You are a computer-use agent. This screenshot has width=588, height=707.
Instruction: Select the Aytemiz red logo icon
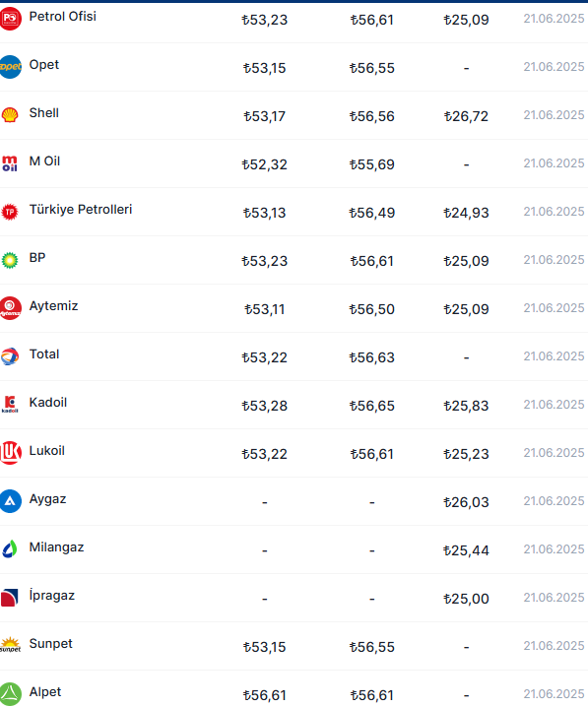[10, 308]
